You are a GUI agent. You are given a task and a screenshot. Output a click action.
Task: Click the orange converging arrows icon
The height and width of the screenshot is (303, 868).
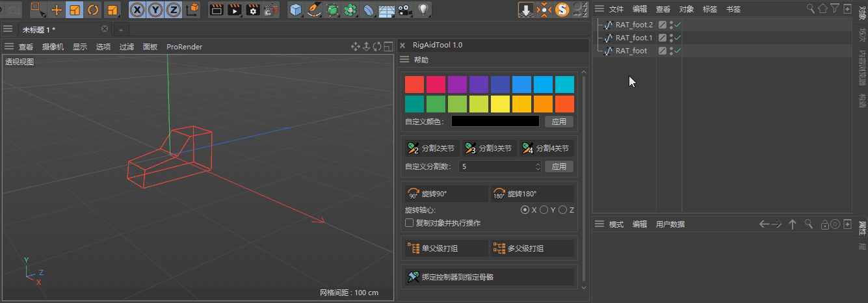[544, 9]
